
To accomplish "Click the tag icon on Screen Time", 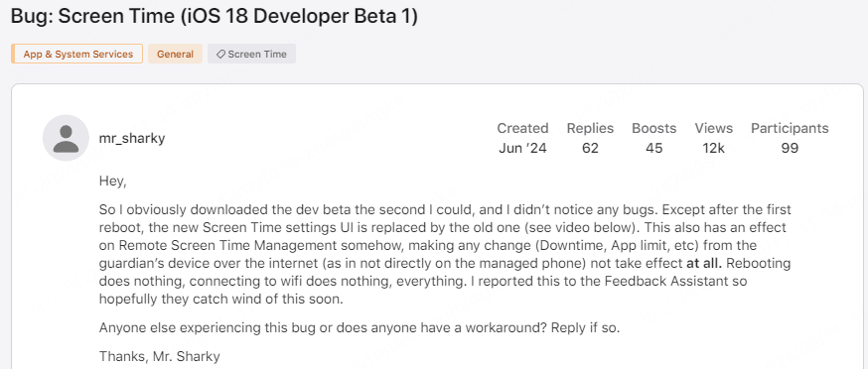I will coord(220,55).
